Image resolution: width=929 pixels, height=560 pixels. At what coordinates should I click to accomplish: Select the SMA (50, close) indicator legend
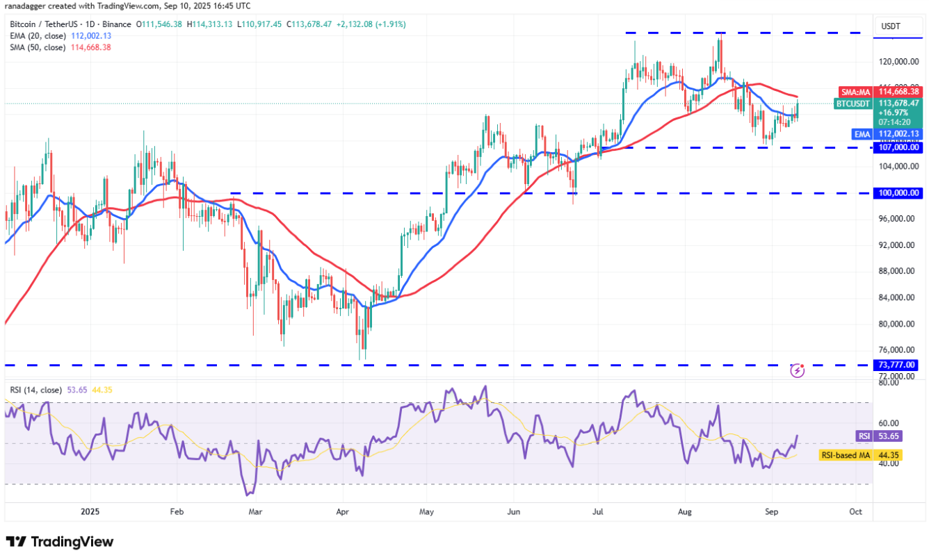point(38,47)
